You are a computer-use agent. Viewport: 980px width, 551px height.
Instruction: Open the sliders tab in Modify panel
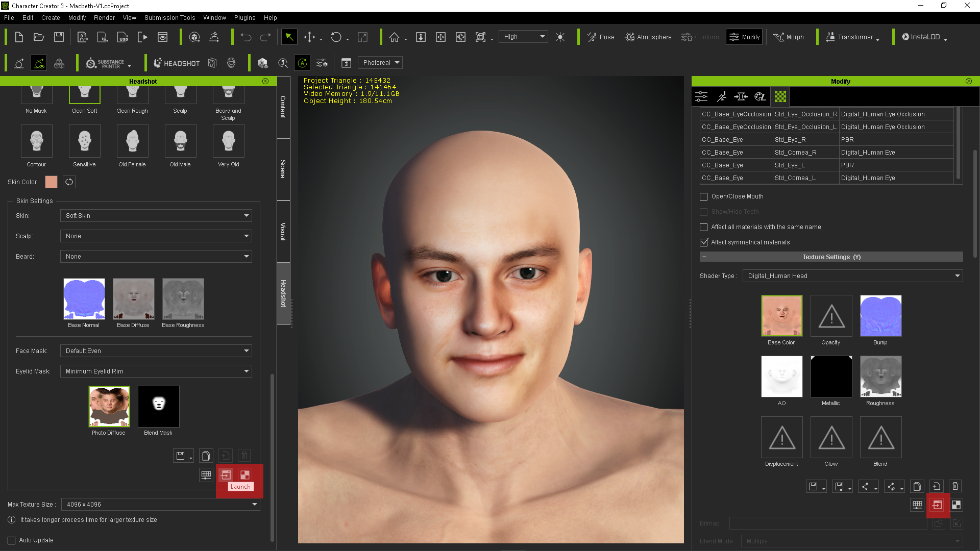point(701,96)
